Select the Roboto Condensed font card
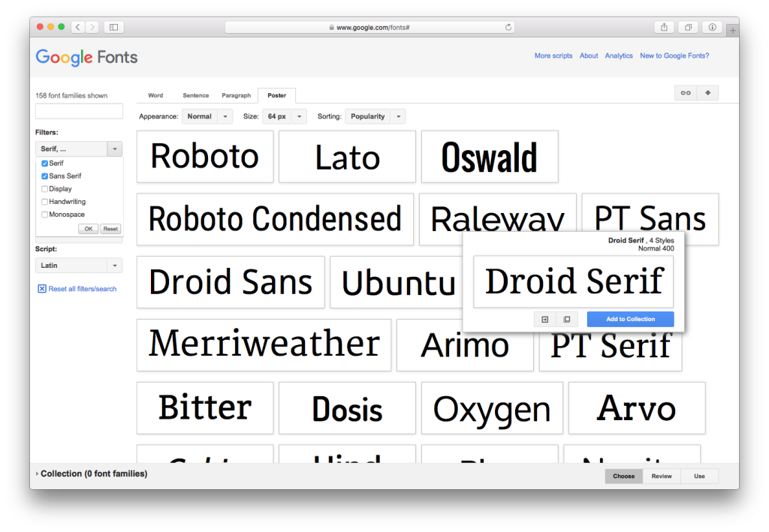Viewport: 769px width, 532px height. (x=275, y=219)
